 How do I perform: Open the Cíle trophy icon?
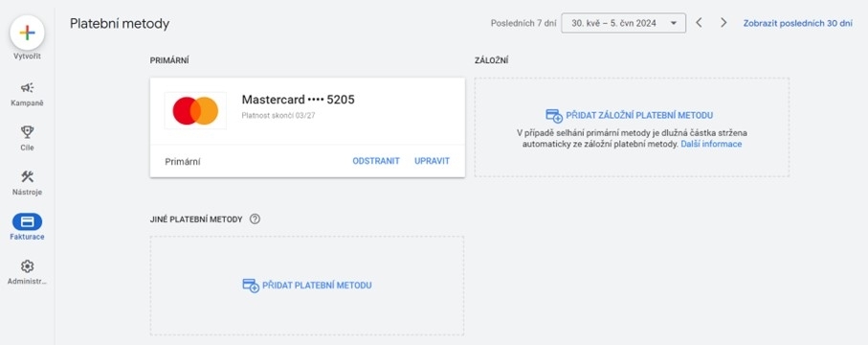pyautogui.click(x=27, y=132)
